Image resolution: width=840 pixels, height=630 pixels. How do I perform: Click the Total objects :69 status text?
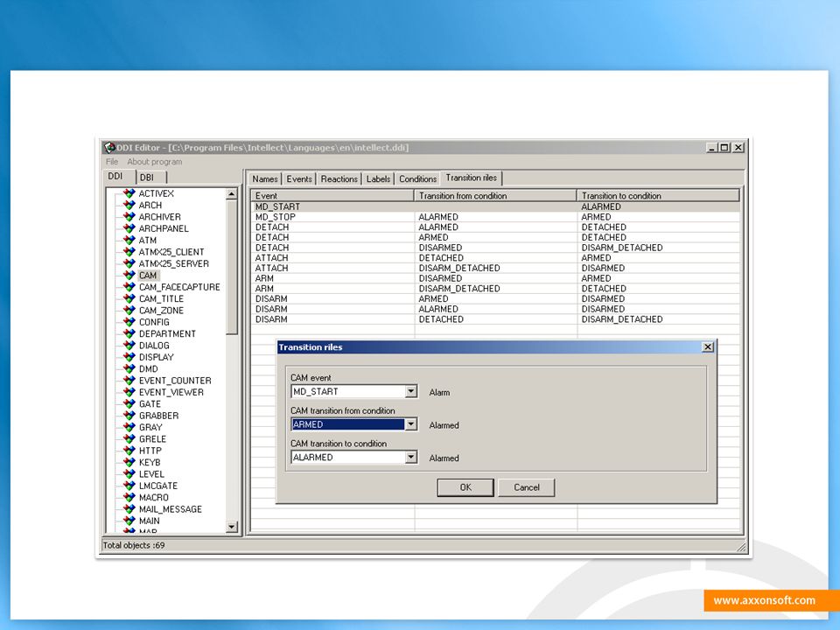[134, 545]
